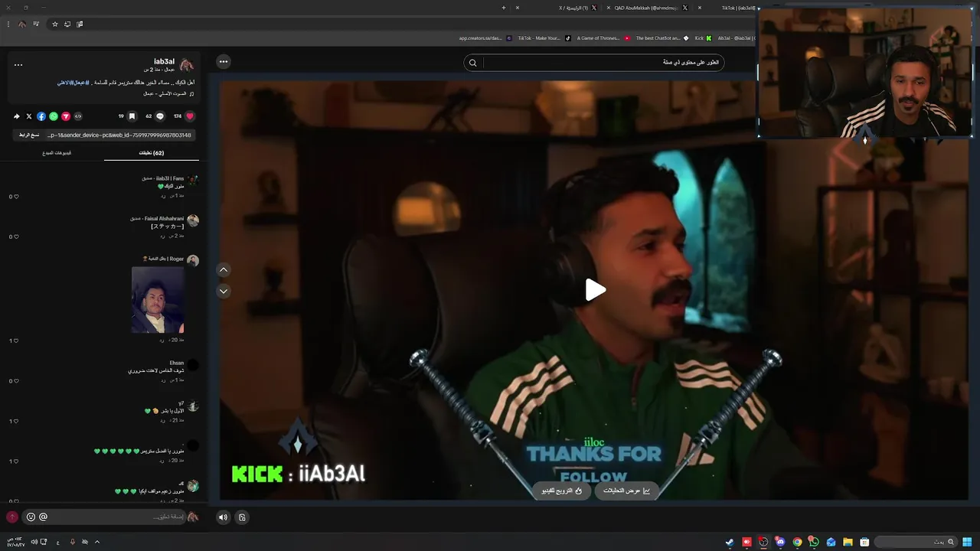Like the video with the heart icon

pyautogui.click(x=190, y=116)
